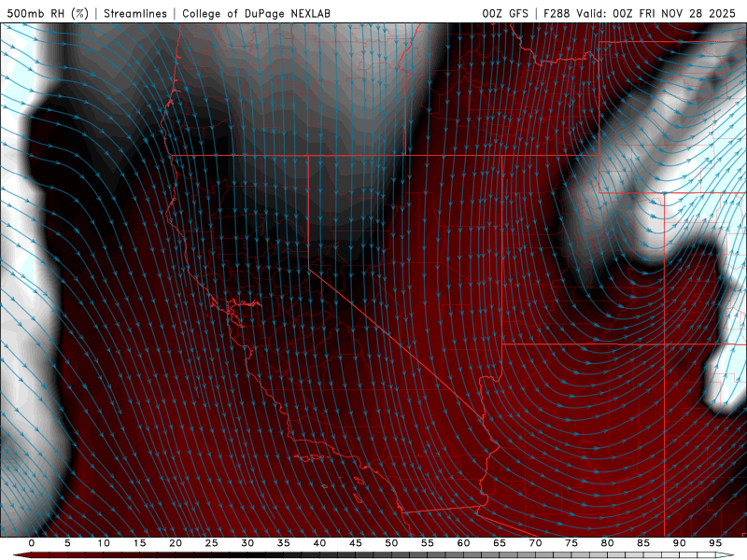Click the "Streamlines" label in the header

tap(135, 13)
